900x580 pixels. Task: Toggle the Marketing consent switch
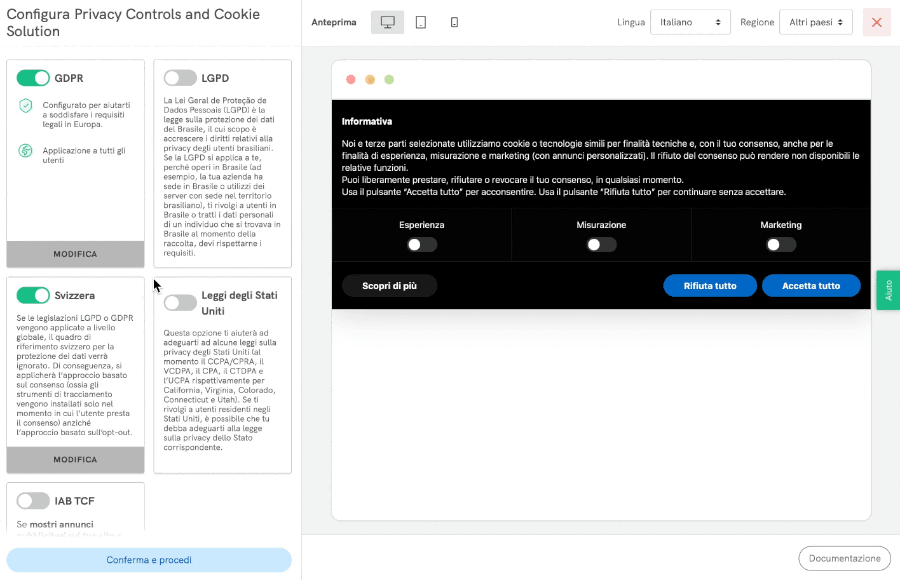coord(781,244)
